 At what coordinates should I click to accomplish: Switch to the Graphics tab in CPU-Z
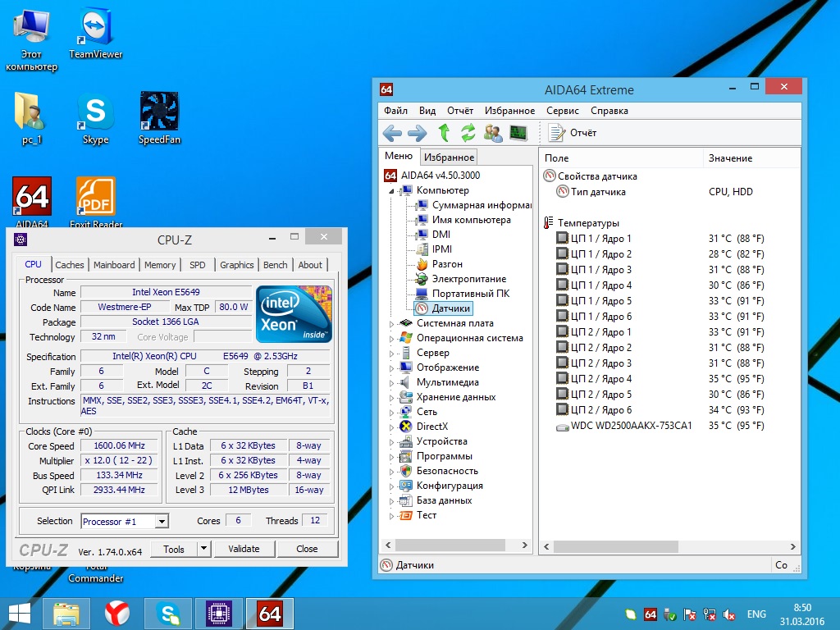pos(237,265)
